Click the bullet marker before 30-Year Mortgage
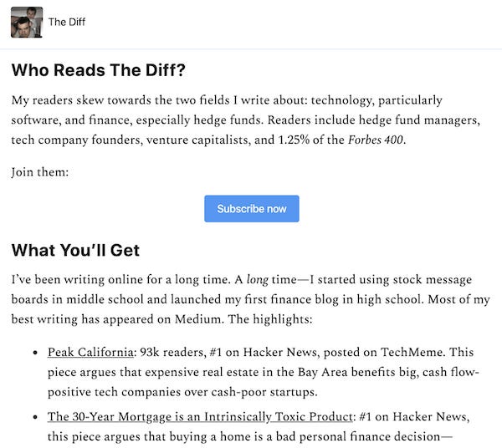Viewport: 502px width, 448px height. coord(35,417)
